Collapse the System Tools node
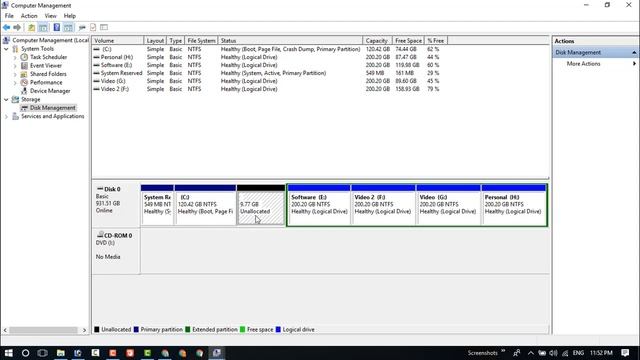 [6, 49]
